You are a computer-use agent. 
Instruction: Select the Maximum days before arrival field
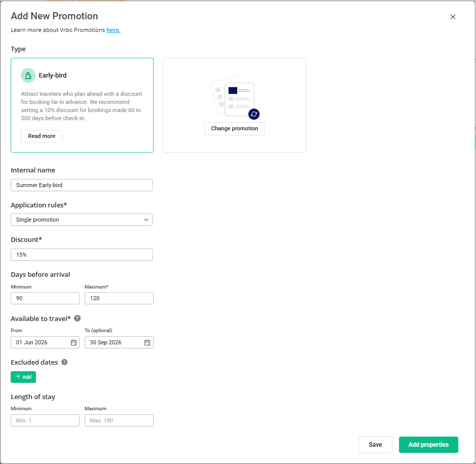point(119,298)
